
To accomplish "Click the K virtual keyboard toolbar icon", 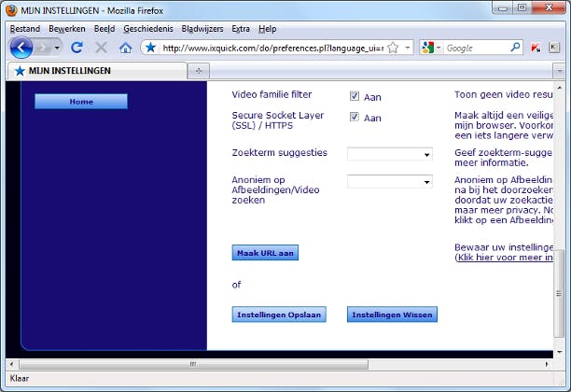I will 554,48.
